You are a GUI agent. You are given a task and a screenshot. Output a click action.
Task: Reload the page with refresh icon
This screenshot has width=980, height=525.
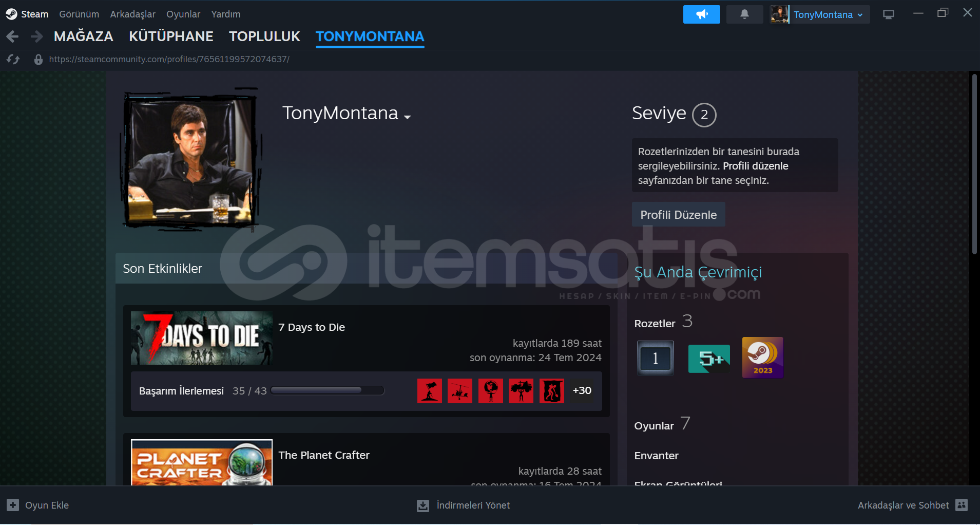[x=13, y=59]
